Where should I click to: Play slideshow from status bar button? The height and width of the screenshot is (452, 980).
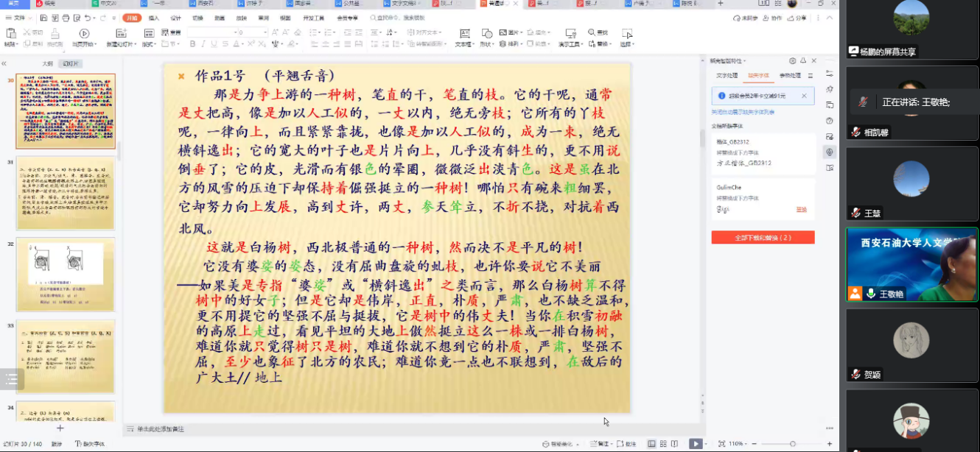click(695, 444)
